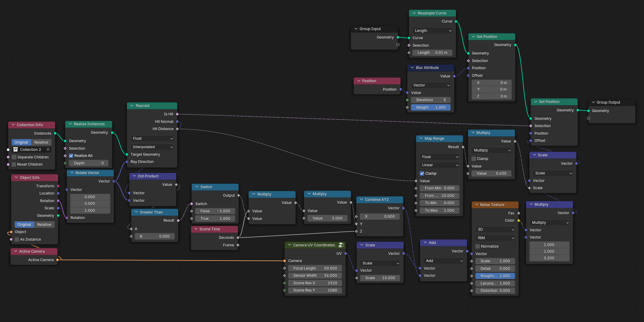644x322 pixels.
Task: Click the Roughness slider in Noise Texture
Action: tap(495, 276)
